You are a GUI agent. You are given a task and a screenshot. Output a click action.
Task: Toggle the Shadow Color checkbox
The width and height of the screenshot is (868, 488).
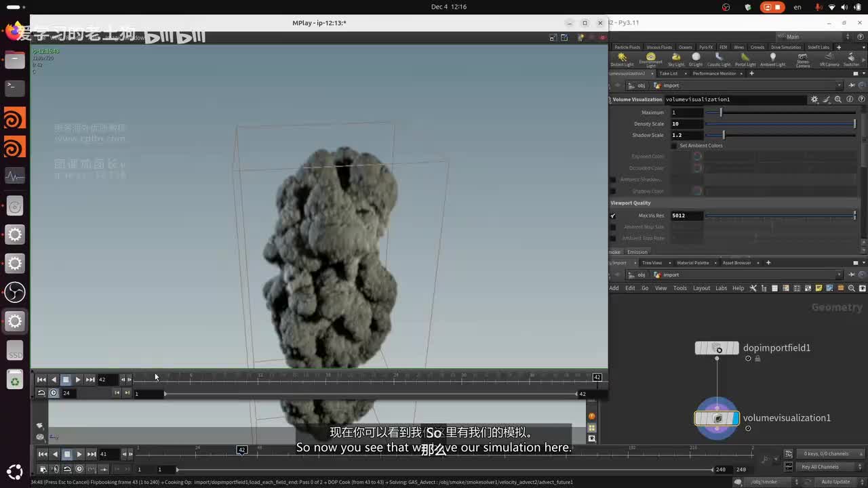point(613,191)
